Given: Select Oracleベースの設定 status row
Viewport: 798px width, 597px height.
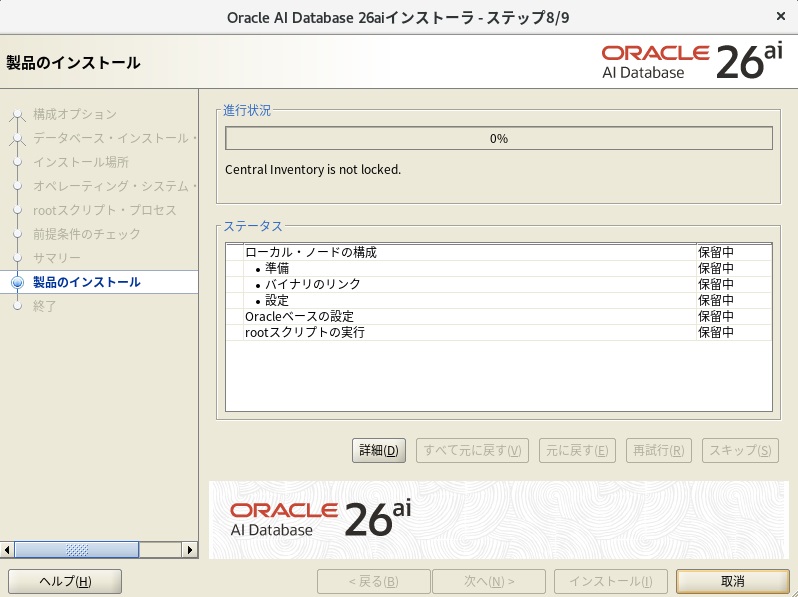Looking at the screenshot, I should pyautogui.click(x=499, y=316).
